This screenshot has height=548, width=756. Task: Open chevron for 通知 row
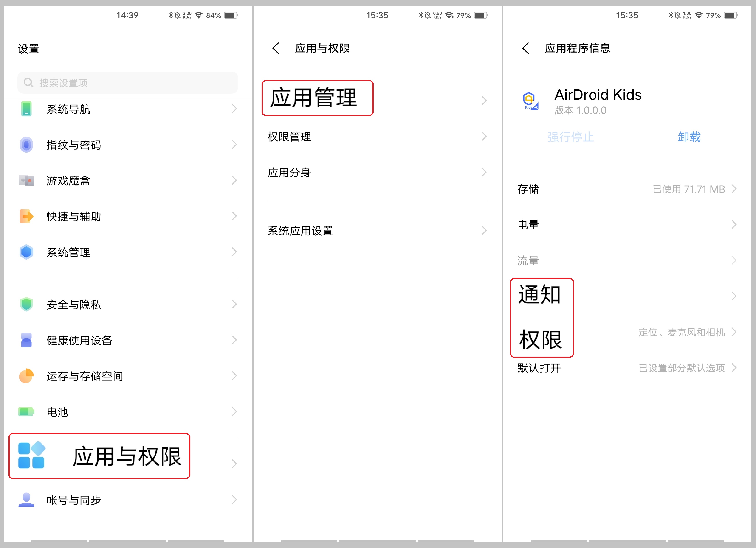[x=734, y=296]
